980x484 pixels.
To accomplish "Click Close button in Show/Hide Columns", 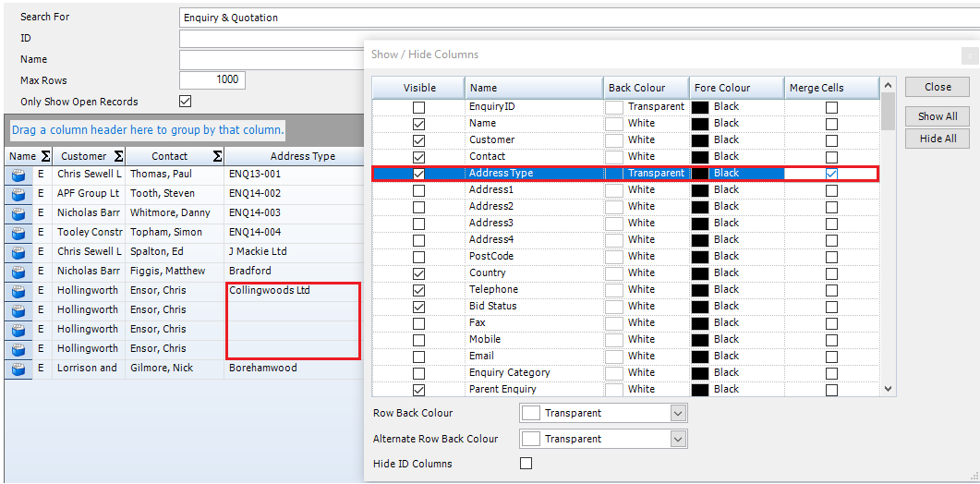I will click(938, 87).
